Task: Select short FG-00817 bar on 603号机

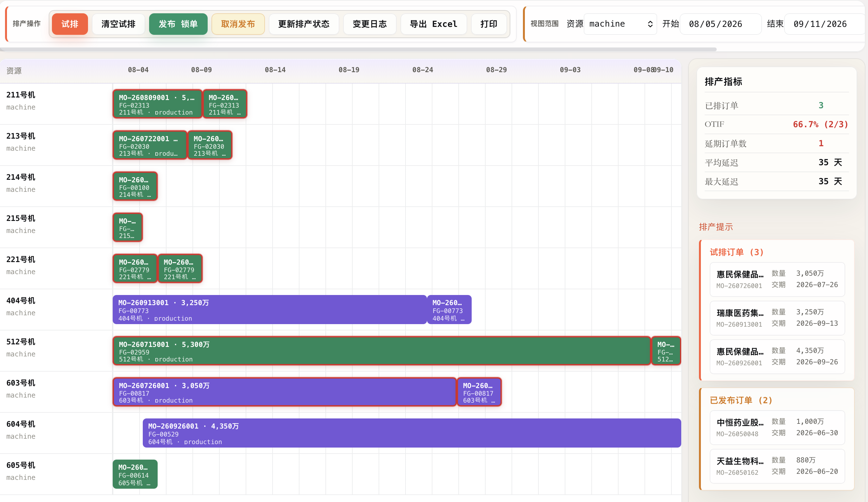Action: point(479,392)
